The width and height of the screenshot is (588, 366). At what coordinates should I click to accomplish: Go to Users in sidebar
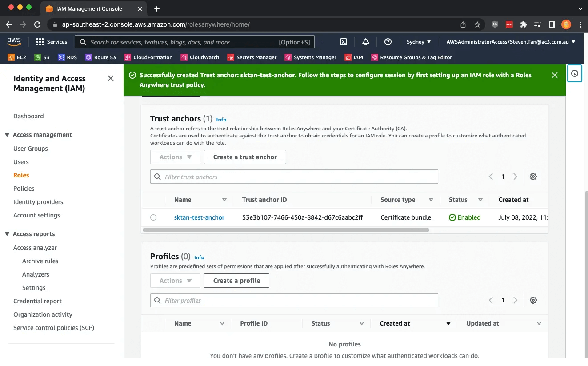21,162
